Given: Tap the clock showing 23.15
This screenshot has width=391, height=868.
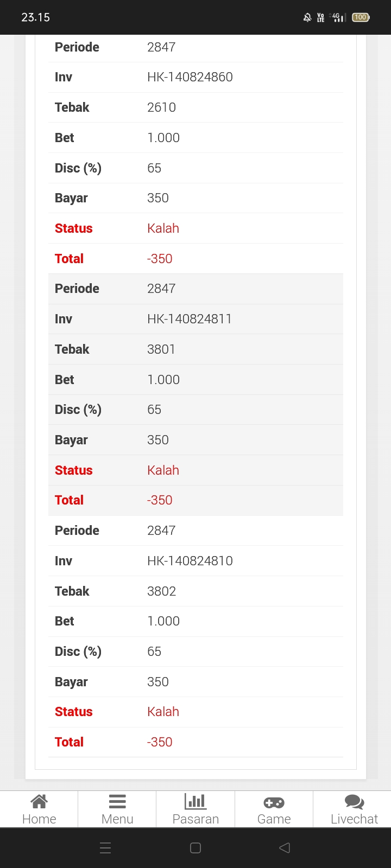Looking at the screenshot, I should click(36, 17).
